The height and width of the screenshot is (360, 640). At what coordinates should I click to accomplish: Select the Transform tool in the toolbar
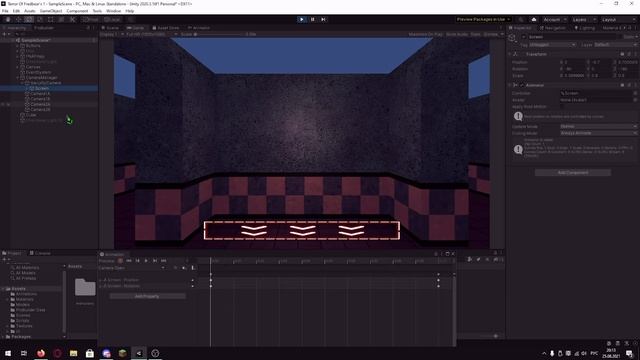click(x=61, y=19)
